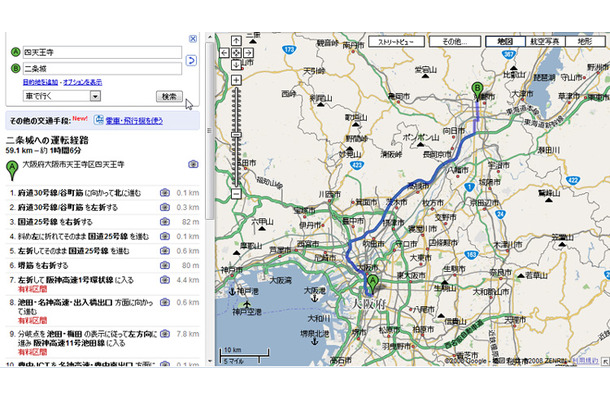Screen dimensions: 610x400
Task: Click the train icon next to 電車・飛行機を使う
Action: pos(99,120)
